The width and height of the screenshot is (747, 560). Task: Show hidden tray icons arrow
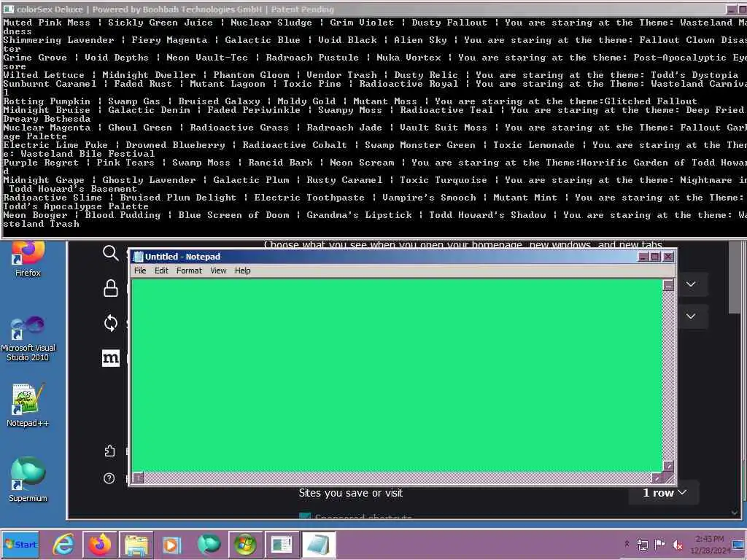pos(627,544)
